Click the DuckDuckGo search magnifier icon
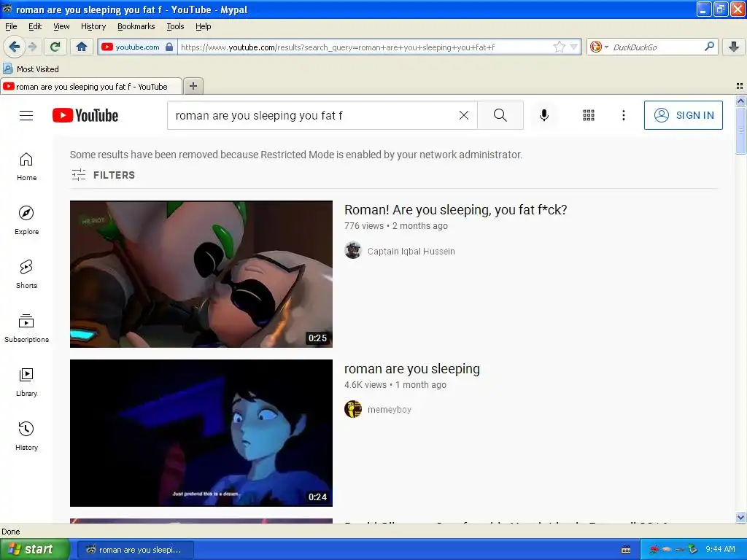The height and width of the screenshot is (560, 747). point(709,47)
